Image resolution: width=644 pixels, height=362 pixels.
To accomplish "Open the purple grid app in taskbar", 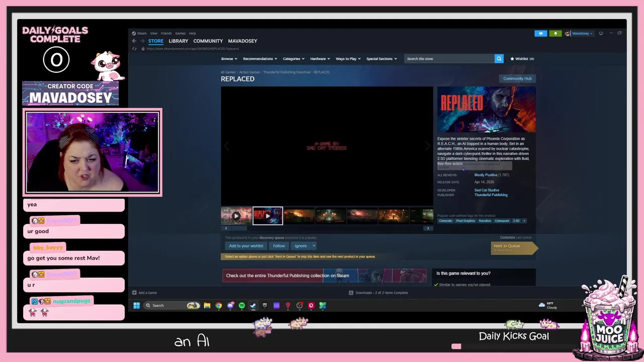I will coord(276,305).
